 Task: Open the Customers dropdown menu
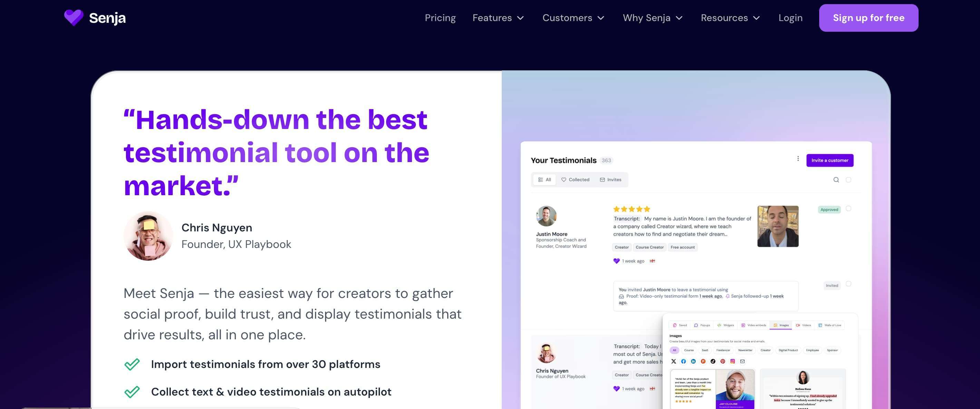(573, 18)
